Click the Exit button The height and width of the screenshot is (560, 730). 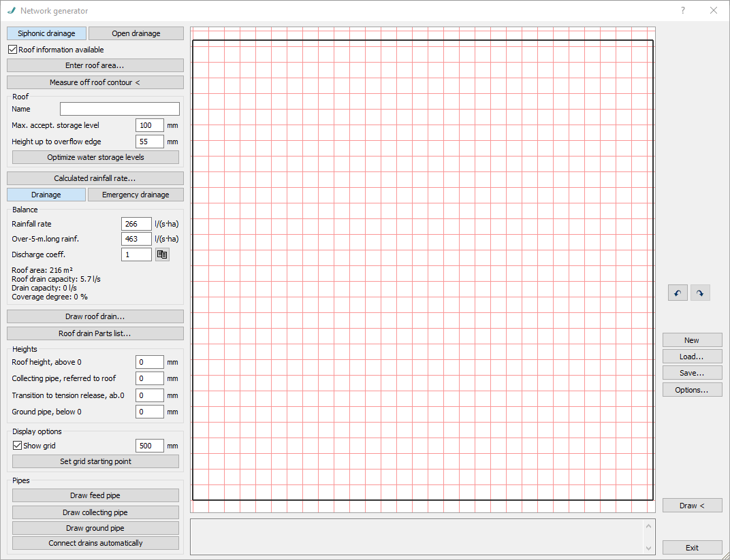[693, 548]
